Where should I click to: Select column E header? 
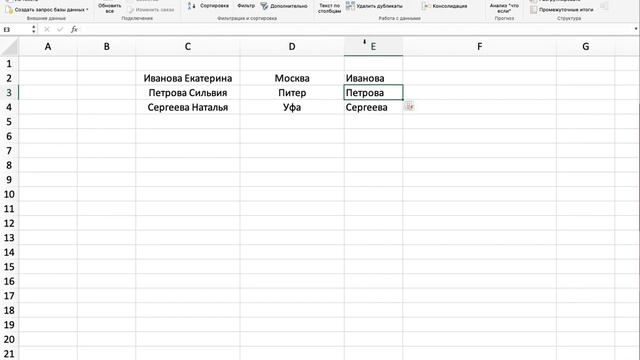pyautogui.click(x=373, y=47)
